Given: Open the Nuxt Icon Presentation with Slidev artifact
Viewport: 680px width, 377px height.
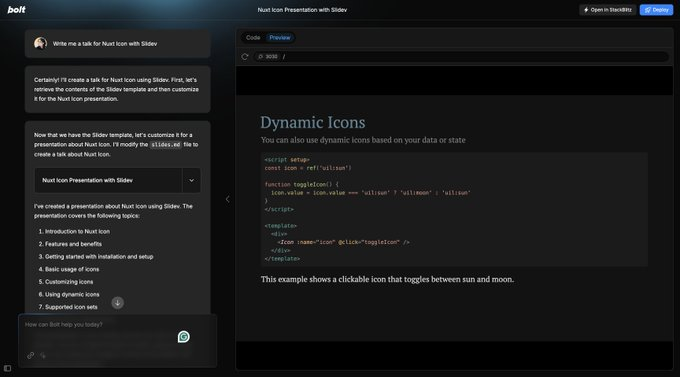Looking at the screenshot, I should coord(108,180).
